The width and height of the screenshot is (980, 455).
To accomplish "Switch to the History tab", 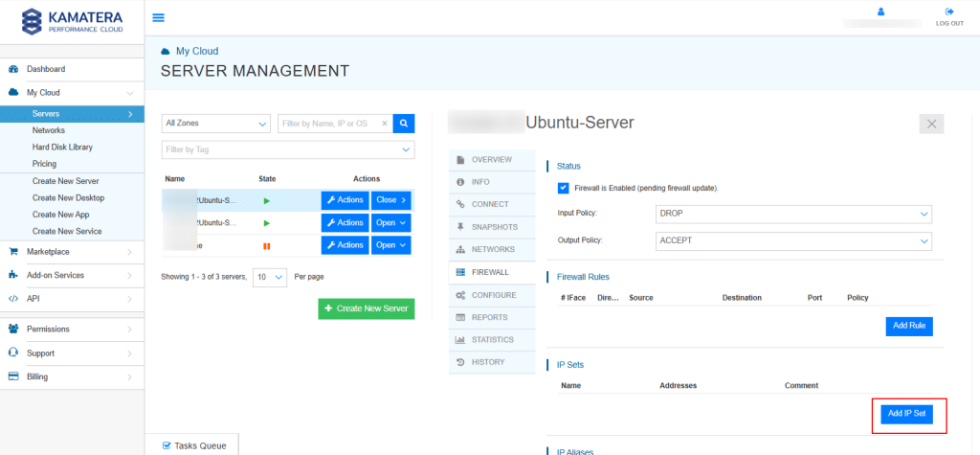I will click(x=492, y=362).
